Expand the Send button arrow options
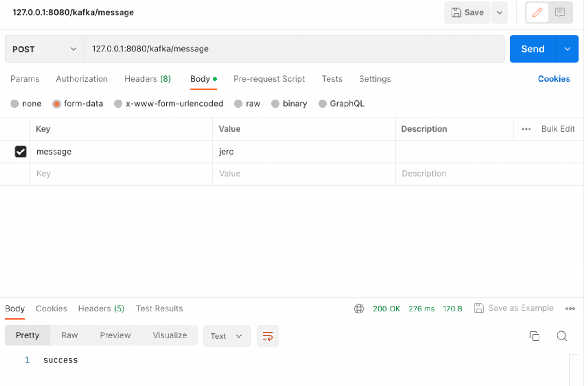 point(567,49)
